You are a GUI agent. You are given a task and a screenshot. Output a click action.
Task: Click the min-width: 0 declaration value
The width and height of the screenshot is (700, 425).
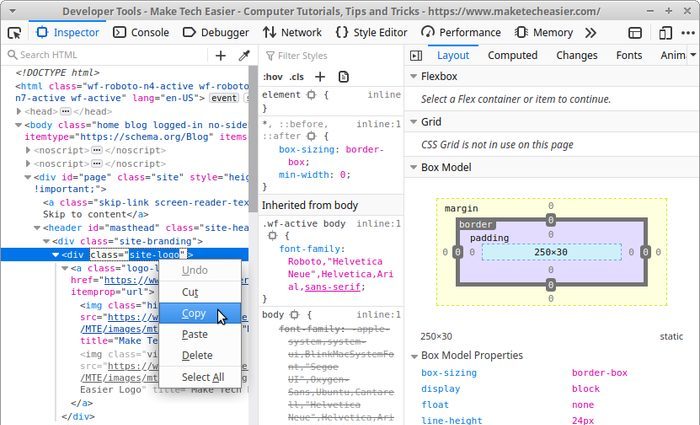pos(342,175)
